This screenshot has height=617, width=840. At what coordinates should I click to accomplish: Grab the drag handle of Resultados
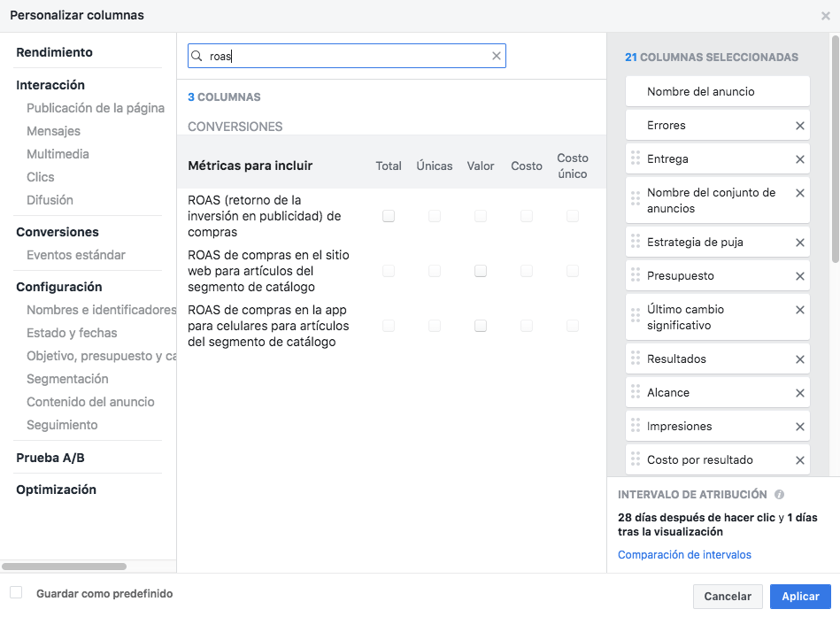click(x=636, y=358)
